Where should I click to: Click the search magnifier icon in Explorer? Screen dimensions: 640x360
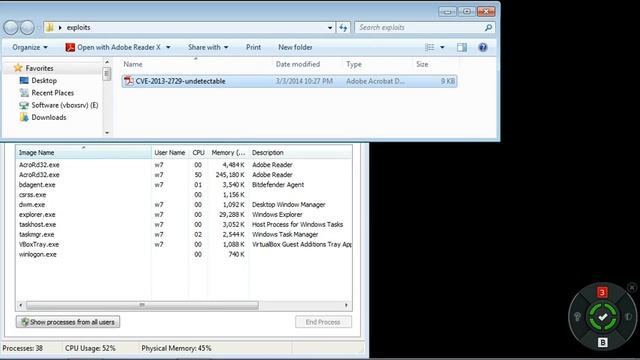(x=488, y=27)
